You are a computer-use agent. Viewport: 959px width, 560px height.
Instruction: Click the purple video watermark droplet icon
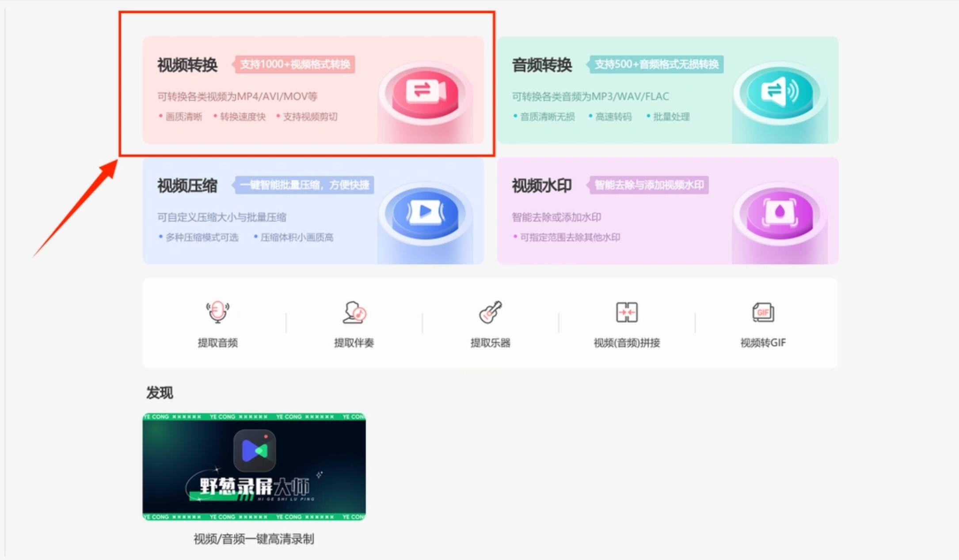[780, 212]
